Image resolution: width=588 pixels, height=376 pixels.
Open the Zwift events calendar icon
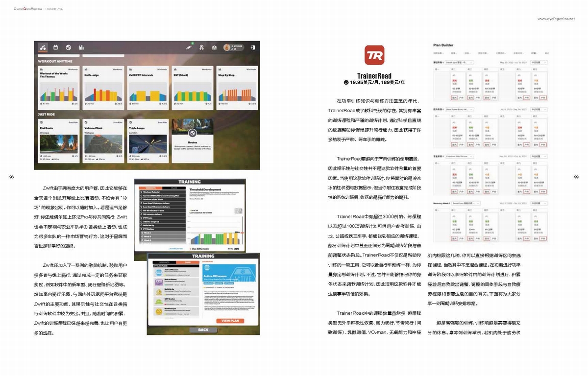[56, 47]
